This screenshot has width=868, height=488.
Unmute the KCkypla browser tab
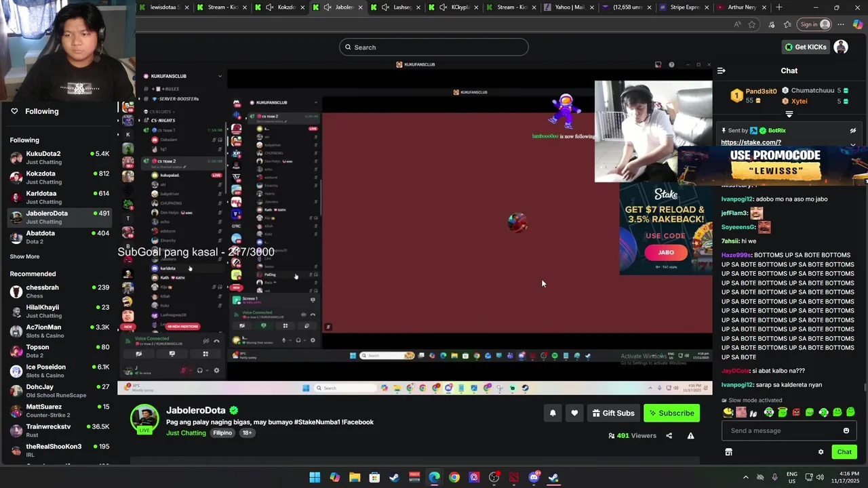tap(443, 7)
